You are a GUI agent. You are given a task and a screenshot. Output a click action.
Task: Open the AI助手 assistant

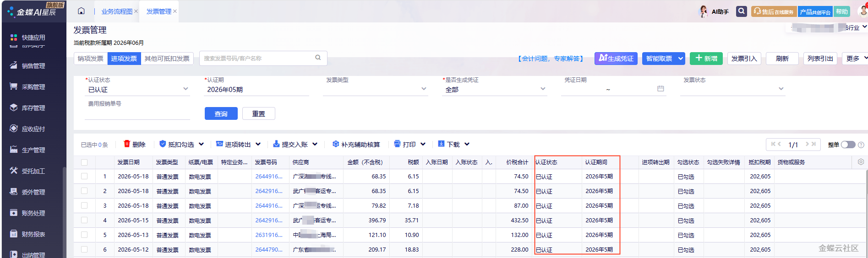click(x=714, y=11)
